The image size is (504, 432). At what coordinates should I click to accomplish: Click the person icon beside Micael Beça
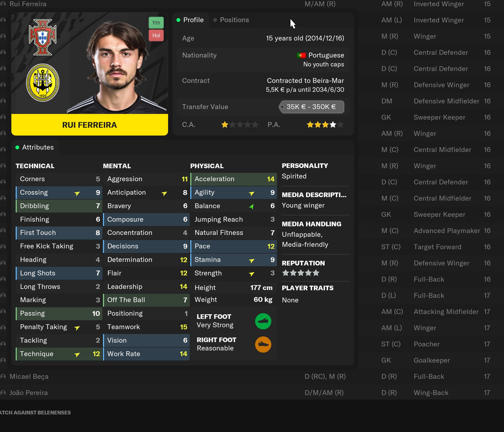coord(3,376)
